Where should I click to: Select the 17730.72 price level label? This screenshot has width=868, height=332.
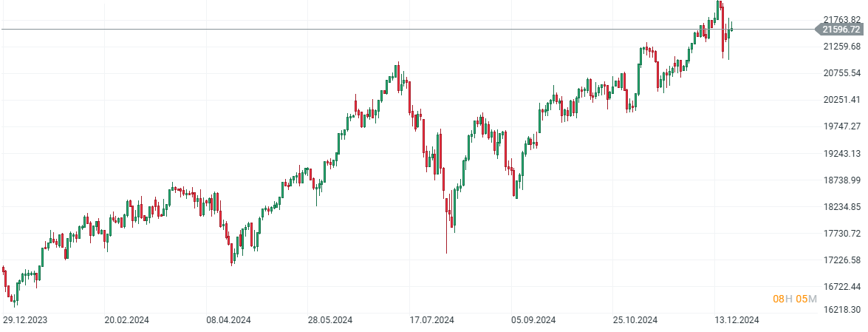point(841,234)
